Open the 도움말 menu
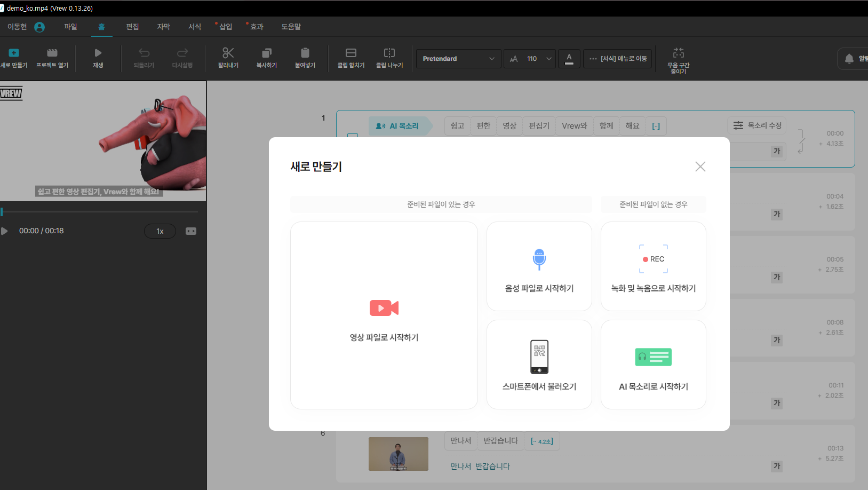Image resolution: width=868 pixels, height=490 pixels. [291, 27]
